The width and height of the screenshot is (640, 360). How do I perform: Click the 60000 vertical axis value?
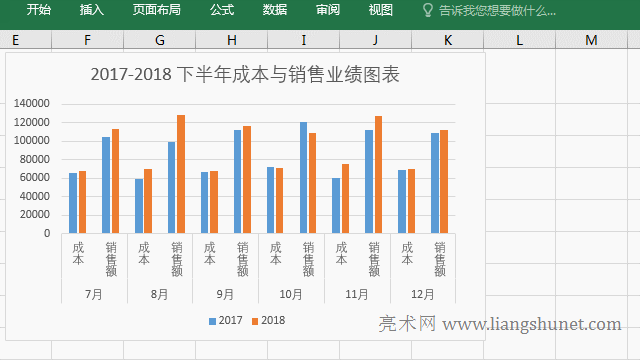pos(35,178)
